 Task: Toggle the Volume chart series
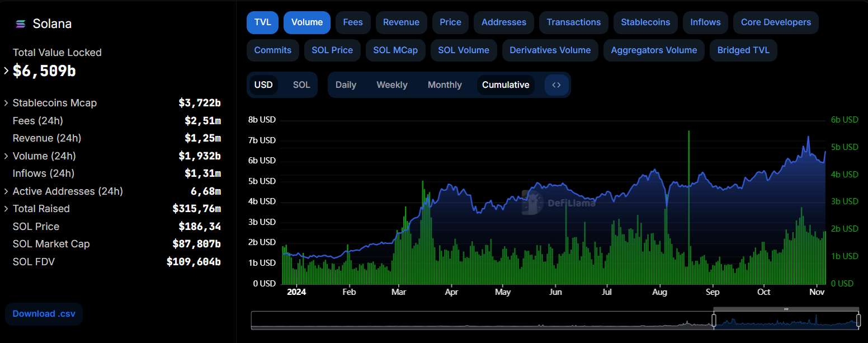click(x=307, y=22)
